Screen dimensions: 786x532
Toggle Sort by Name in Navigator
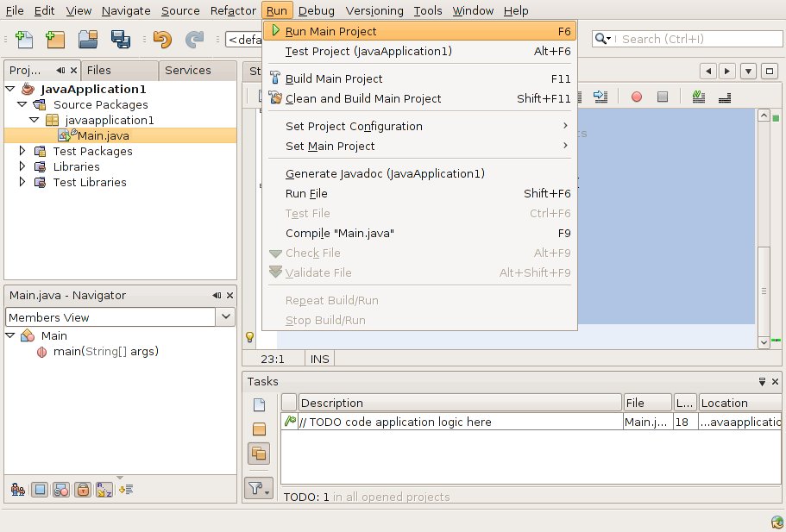coord(104,489)
